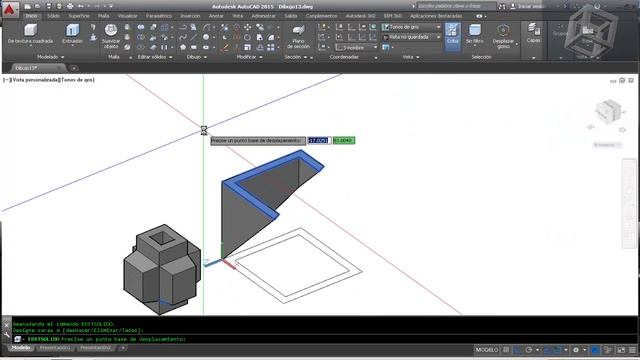Add a new layout with plus button
This screenshot has width=640, height=360.
click(x=123, y=348)
